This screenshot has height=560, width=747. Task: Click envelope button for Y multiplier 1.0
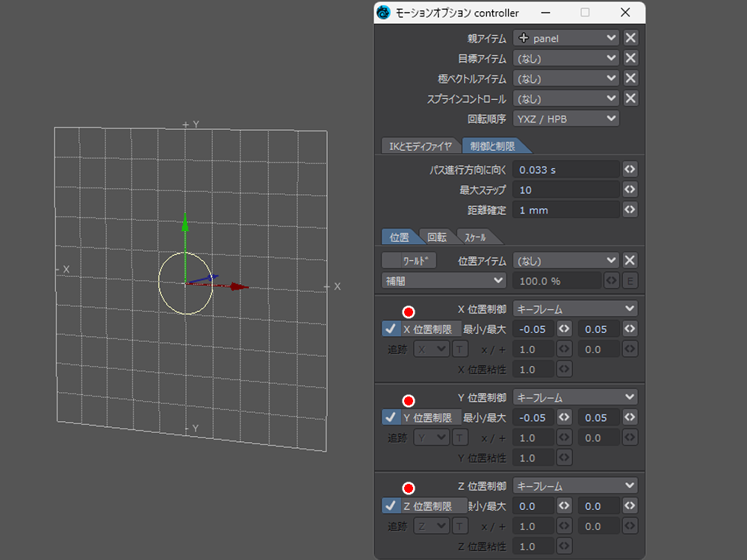(564, 438)
